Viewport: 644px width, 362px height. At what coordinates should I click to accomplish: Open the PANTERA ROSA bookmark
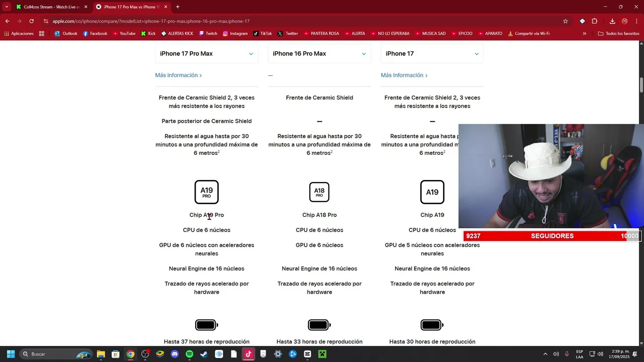(x=321, y=34)
